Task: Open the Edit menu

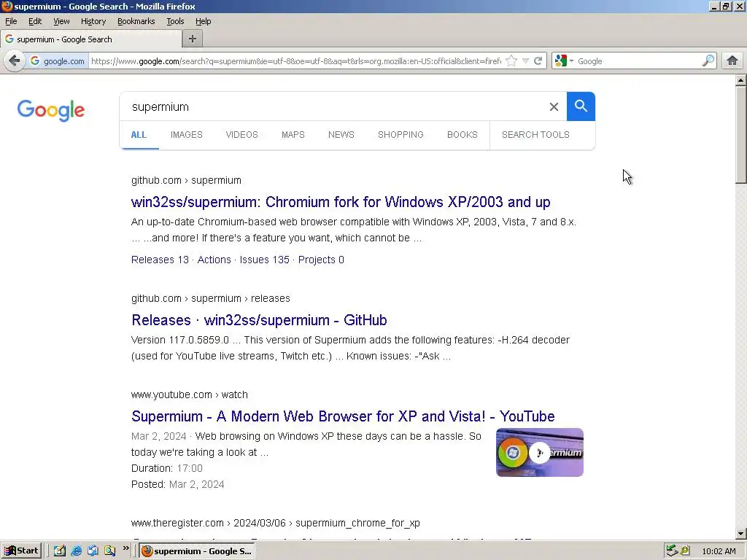Action: pos(35,21)
